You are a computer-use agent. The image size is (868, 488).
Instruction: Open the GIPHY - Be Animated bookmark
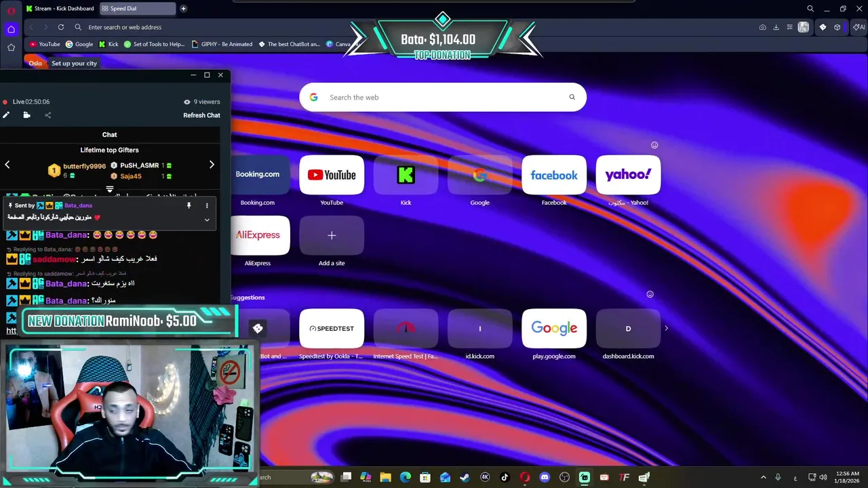pos(222,44)
